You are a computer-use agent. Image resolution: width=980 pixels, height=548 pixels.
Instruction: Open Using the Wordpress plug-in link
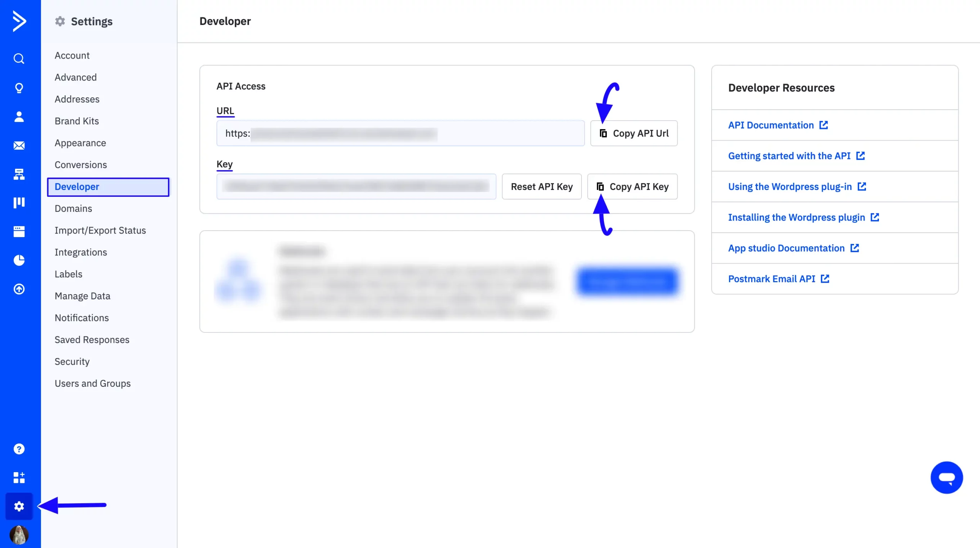[790, 186]
